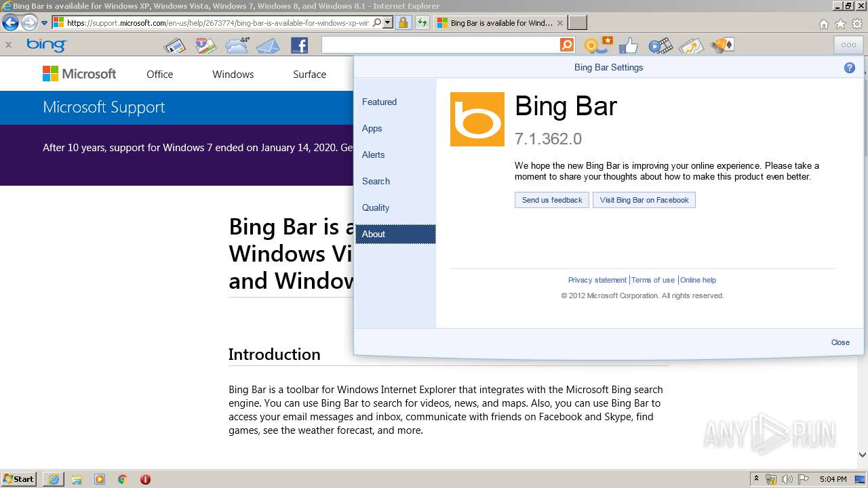Open the Online help link
This screenshot has height=488, width=868.
point(698,280)
